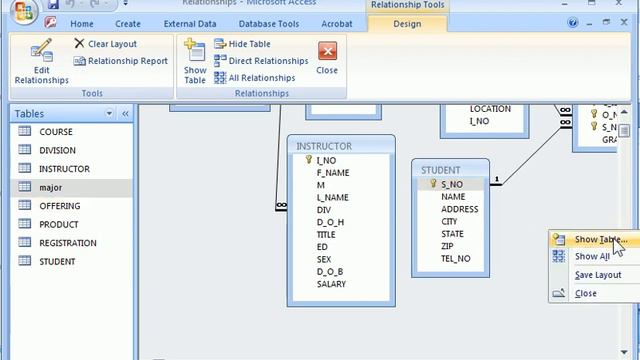
Task: Click Hide Table in the ribbon
Action: tap(242, 44)
